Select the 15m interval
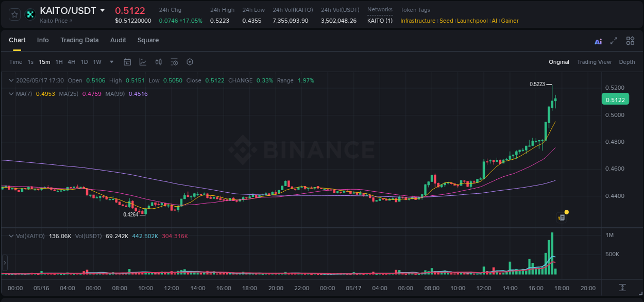Screen dimensions: 644x302 coord(45,62)
